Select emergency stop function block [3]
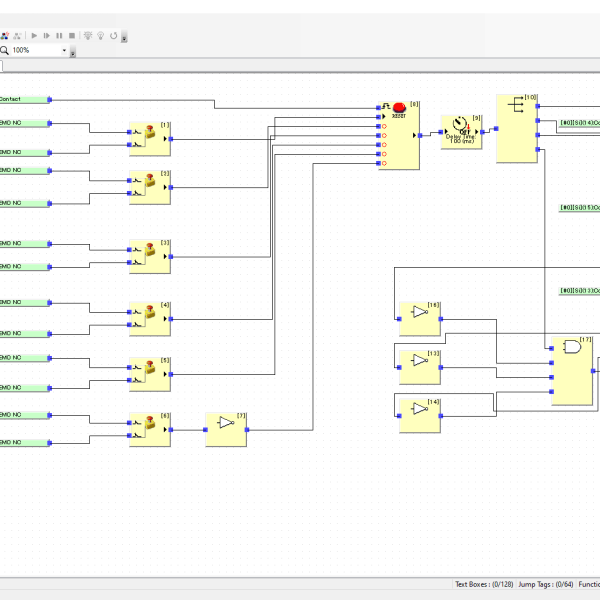The width and height of the screenshot is (600, 600). (150, 256)
